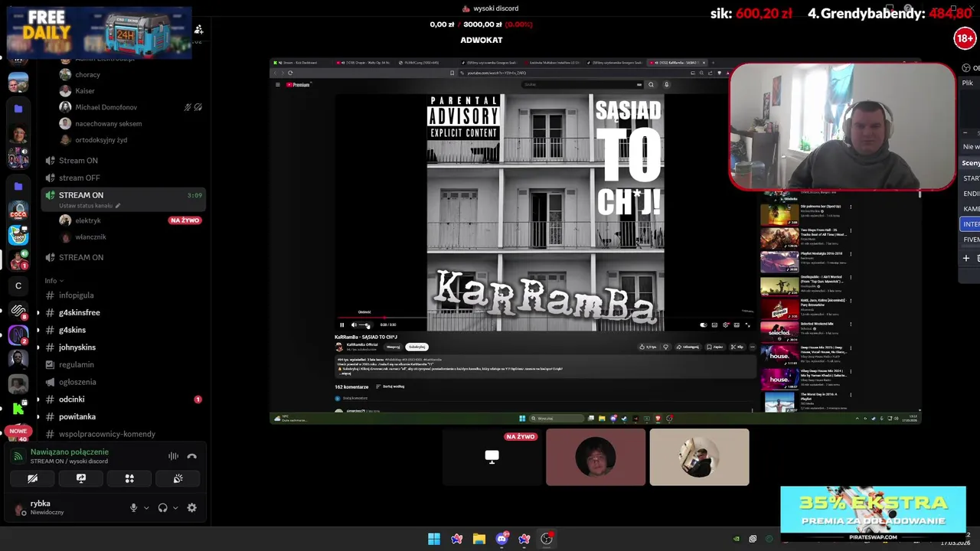Pause the YouTube video in stream
This screenshot has height=551, width=980.
[x=341, y=324]
